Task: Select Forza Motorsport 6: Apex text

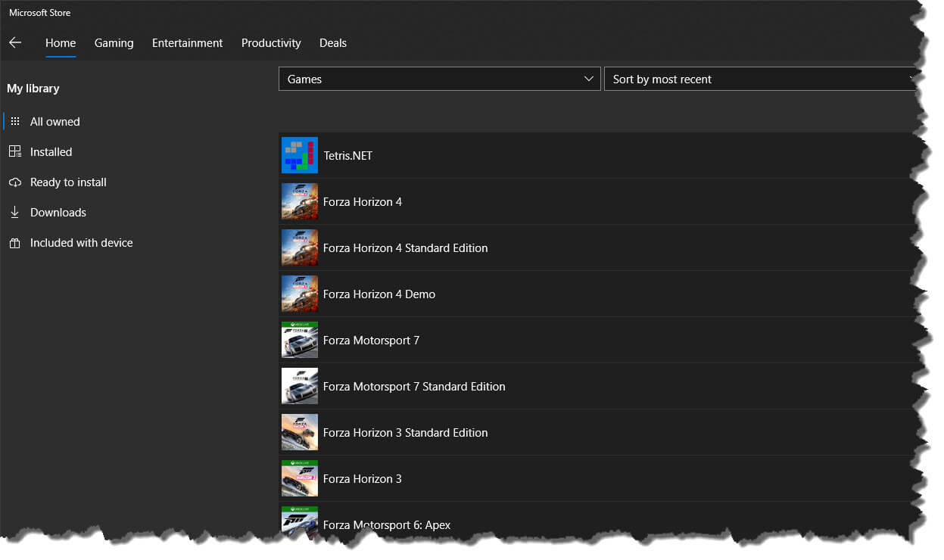Action: pyautogui.click(x=387, y=524)
